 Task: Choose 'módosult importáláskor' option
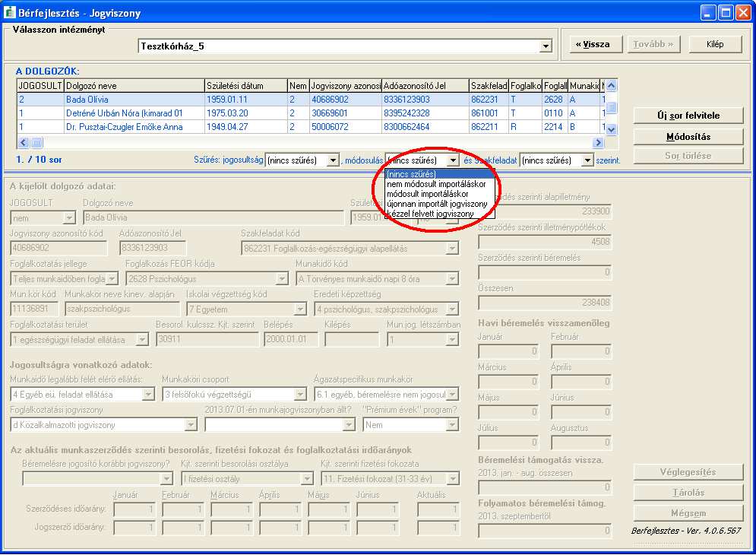tap(440, 194)
